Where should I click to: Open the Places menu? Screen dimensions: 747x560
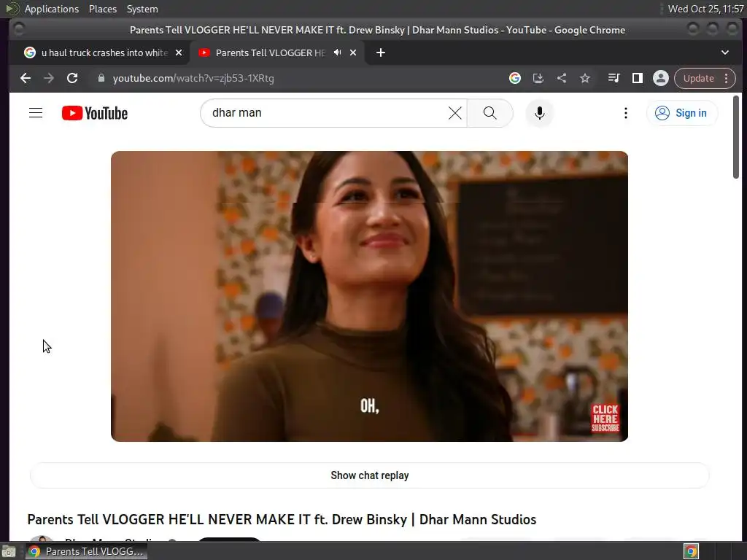pyautogui.click(x=102, y=9)
